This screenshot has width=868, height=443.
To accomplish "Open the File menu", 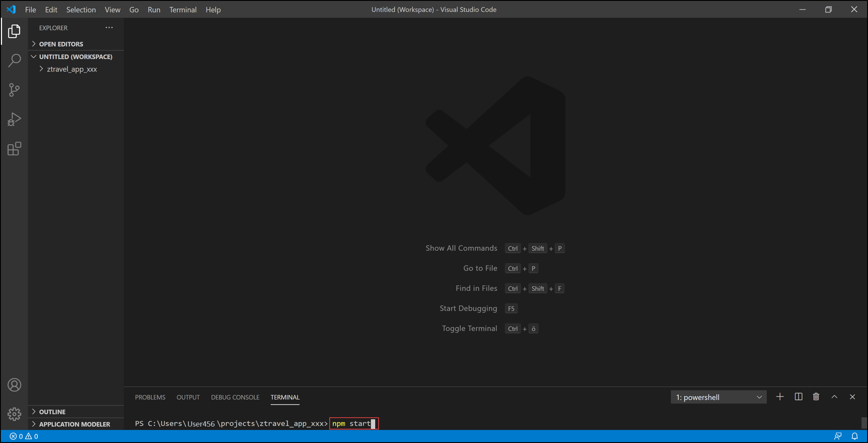I will click(x=30, y=10).
